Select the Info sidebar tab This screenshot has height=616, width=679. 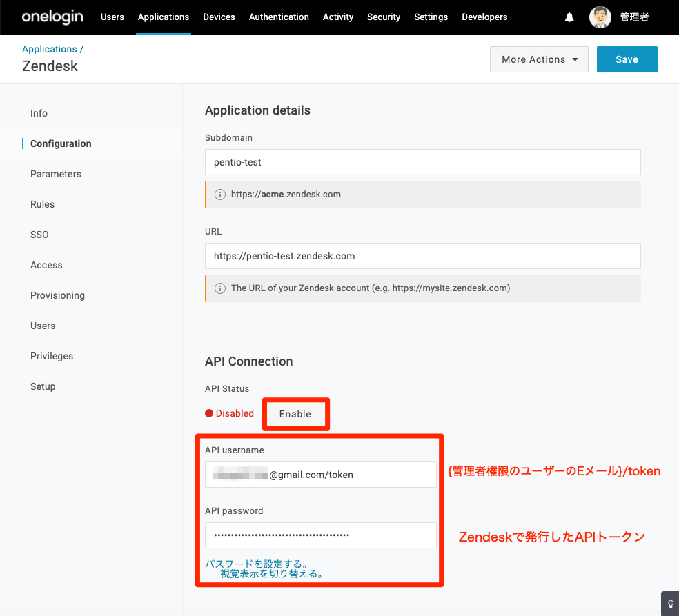click(39, 113)
